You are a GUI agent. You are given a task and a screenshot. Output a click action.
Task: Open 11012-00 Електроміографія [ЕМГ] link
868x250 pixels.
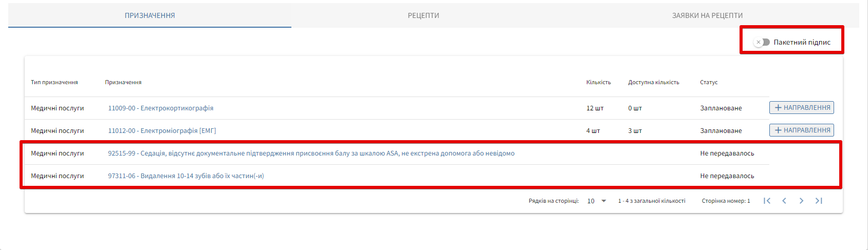(x=162, y=131)
